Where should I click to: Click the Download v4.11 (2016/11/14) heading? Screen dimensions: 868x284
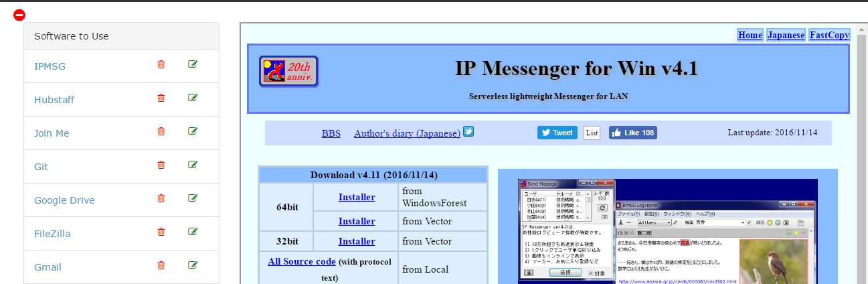point(373,175)
